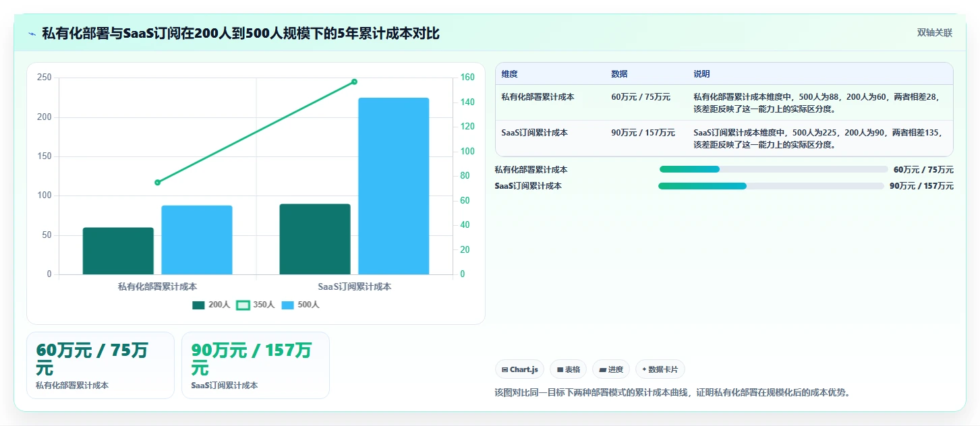This screenshot has height=426, width=980.
Task: Select the Chart.js tag chip
Action: coord(519,369)
